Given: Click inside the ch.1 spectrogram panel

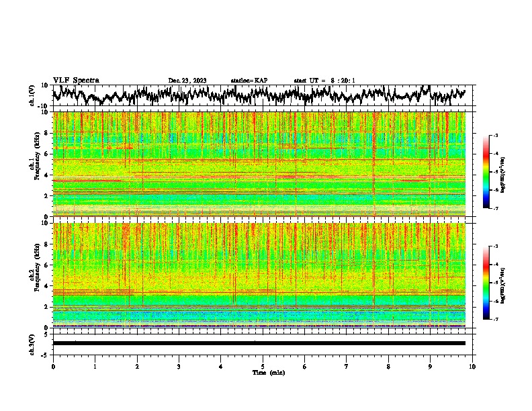Looking at the screenshot, I should coord(259,164).
